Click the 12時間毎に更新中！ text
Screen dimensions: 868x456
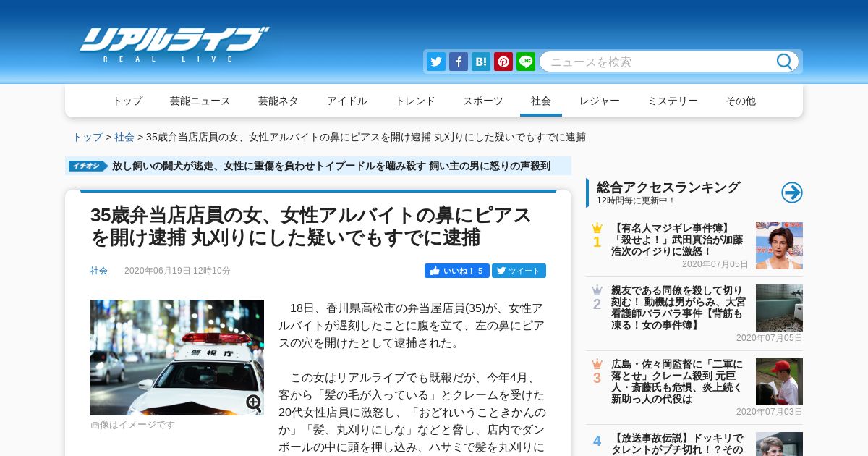tap(636, 200)
